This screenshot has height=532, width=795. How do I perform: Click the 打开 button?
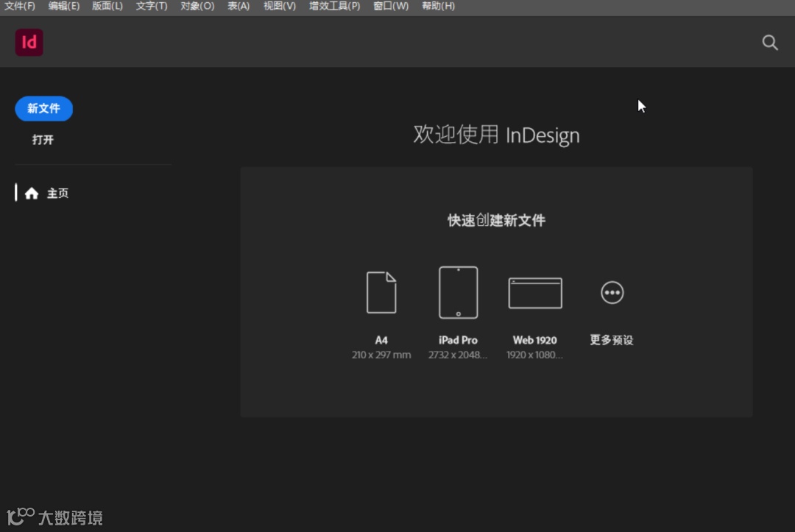(43, 140)
